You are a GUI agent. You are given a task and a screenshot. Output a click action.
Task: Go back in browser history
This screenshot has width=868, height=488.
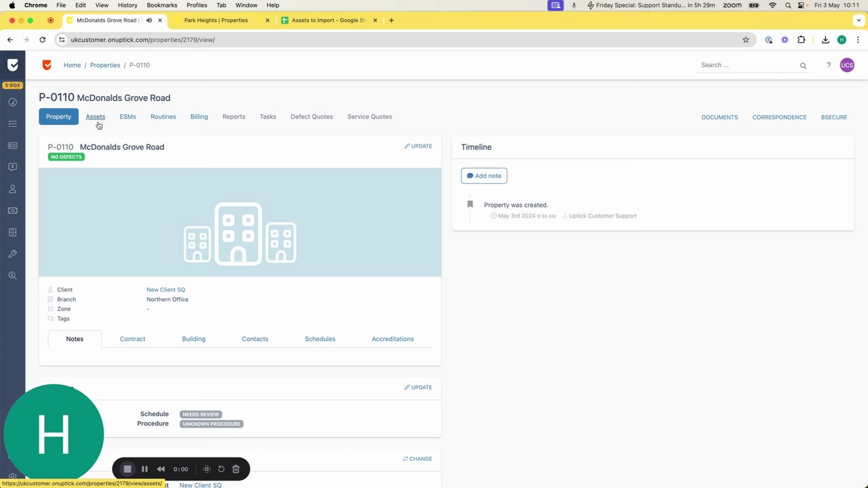(x=10, y=40)
